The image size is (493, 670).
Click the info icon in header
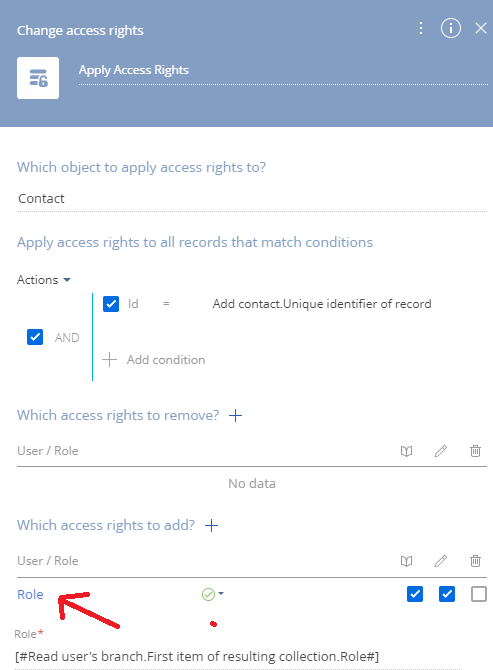(x=451, y=28)
